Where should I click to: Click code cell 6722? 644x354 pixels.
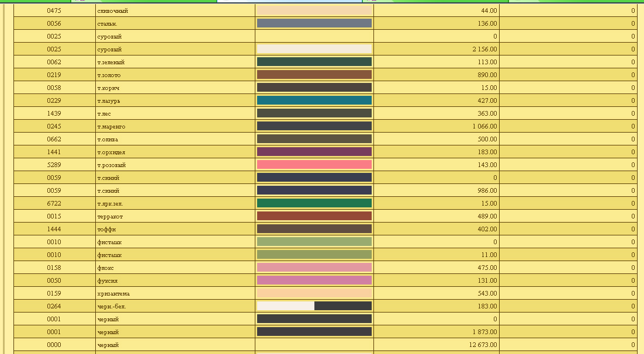point(54,203)
